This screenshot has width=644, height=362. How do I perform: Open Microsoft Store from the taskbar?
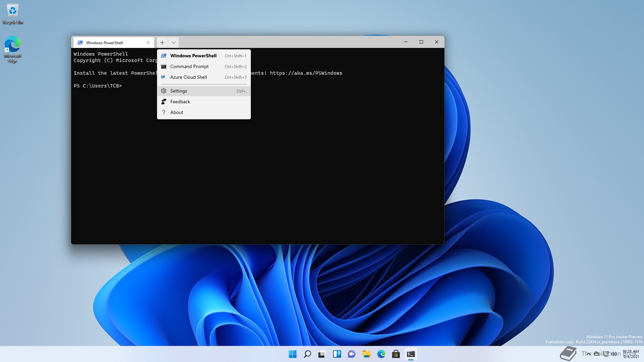[396, 354]
